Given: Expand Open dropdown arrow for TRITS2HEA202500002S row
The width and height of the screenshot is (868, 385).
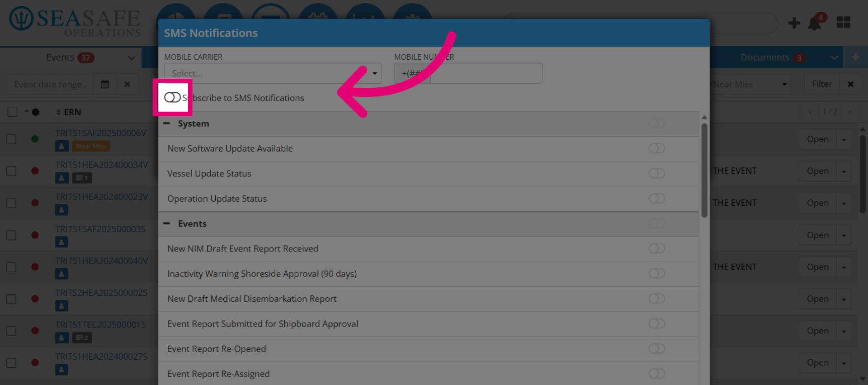Looking at the screenshot, I should [844, 299].
